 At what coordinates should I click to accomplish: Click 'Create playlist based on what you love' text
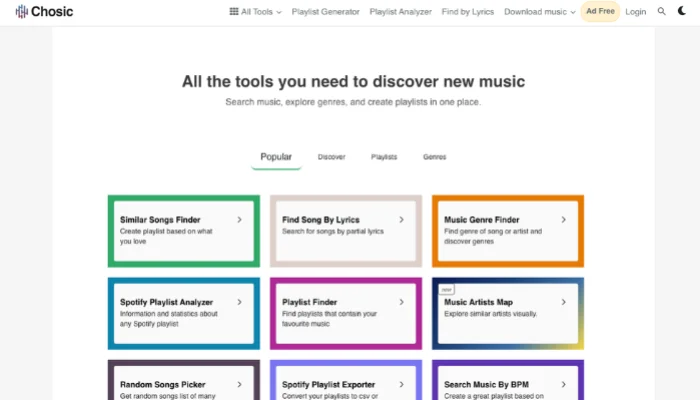(x=166, y=236)
